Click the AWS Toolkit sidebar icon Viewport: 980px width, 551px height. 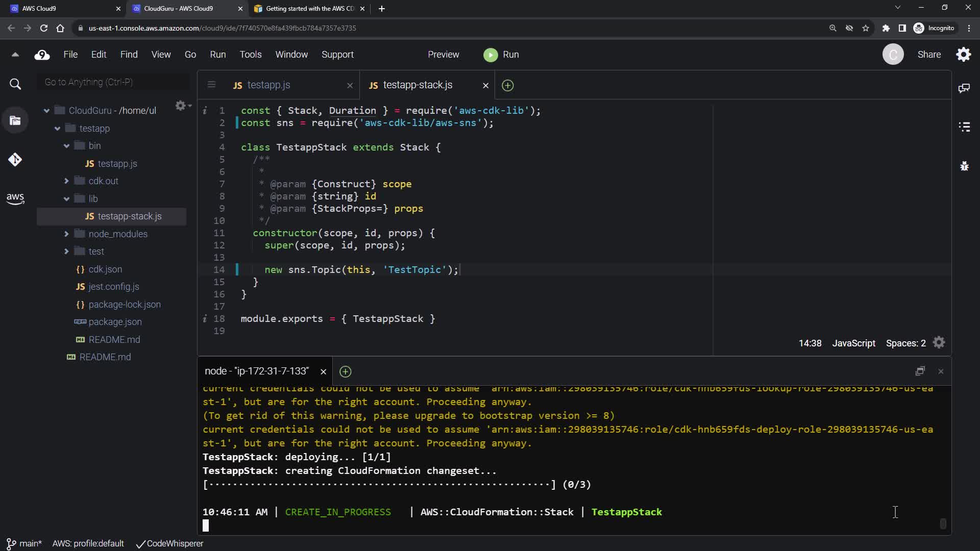pos(15,198)
